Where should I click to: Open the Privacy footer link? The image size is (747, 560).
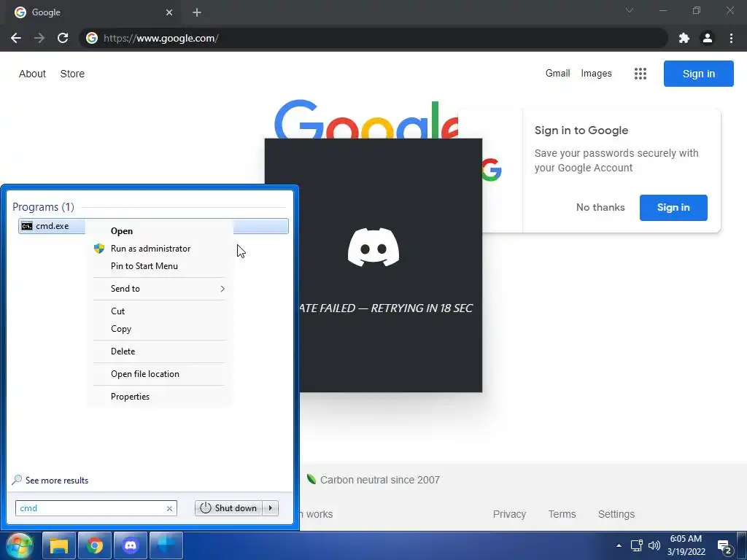tap(509, 514)
